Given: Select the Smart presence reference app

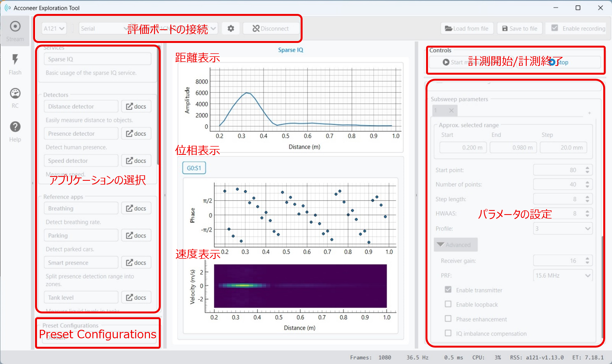Looking at the screenshot, I should (x=81, y=263).
